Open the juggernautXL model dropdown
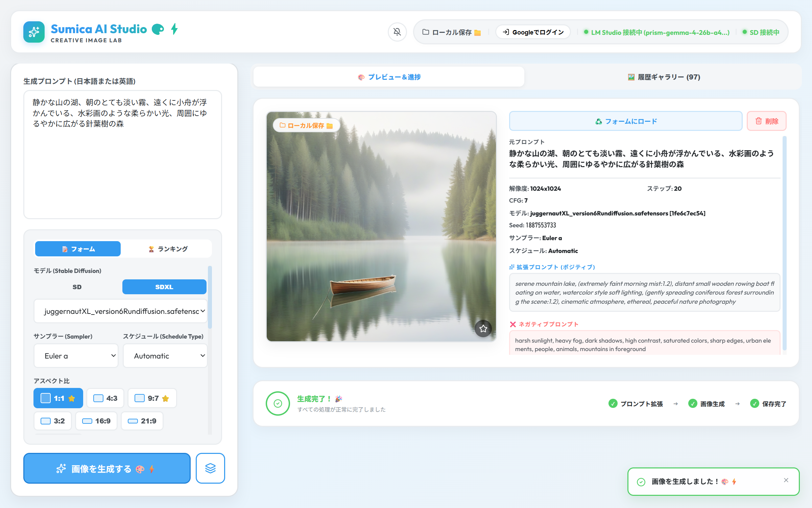Image resolution: width=812 pixels, height=508 pixels. pos(121,311)
